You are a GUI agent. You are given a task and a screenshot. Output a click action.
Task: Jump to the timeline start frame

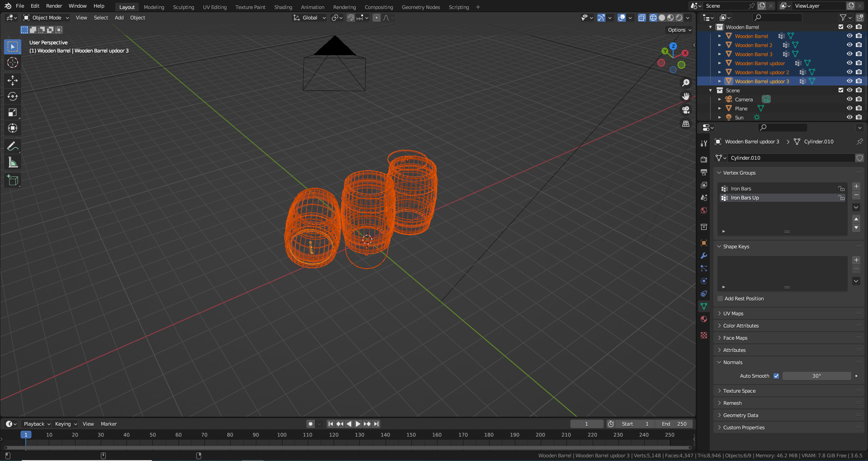(x=330, y=424)
